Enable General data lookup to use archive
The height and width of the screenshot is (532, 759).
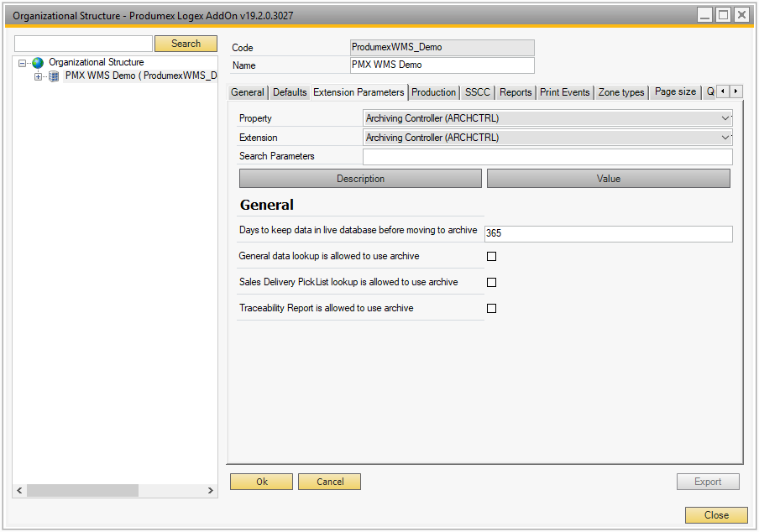491,256
